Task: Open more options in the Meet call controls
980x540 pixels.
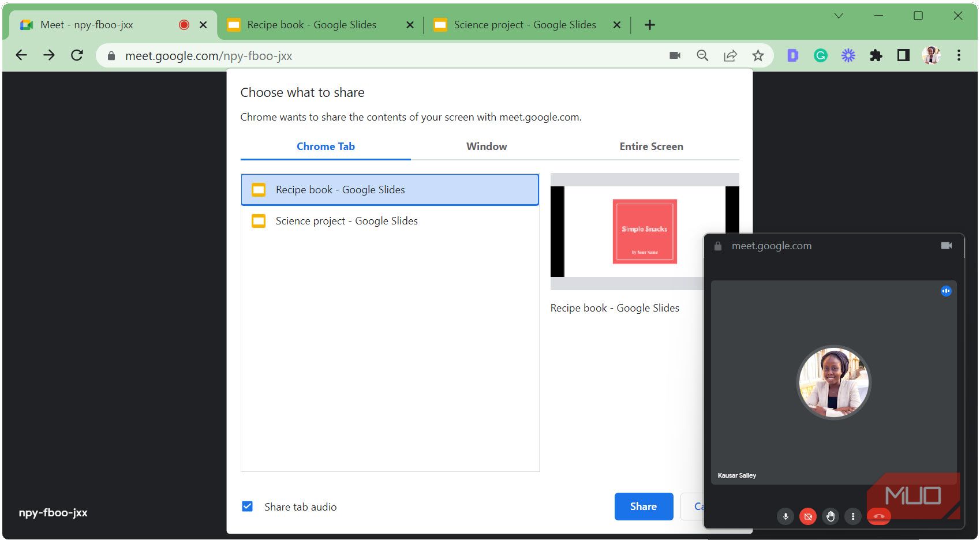Action: (853, 516)
